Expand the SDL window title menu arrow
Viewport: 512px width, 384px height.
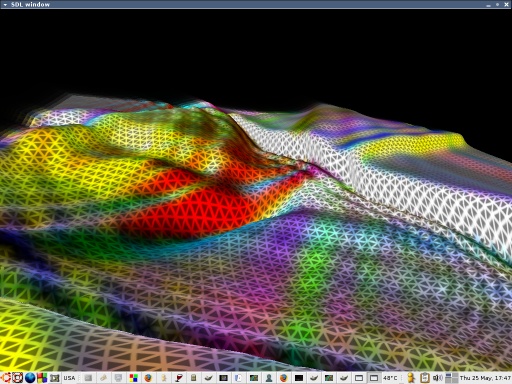point(5,4)
